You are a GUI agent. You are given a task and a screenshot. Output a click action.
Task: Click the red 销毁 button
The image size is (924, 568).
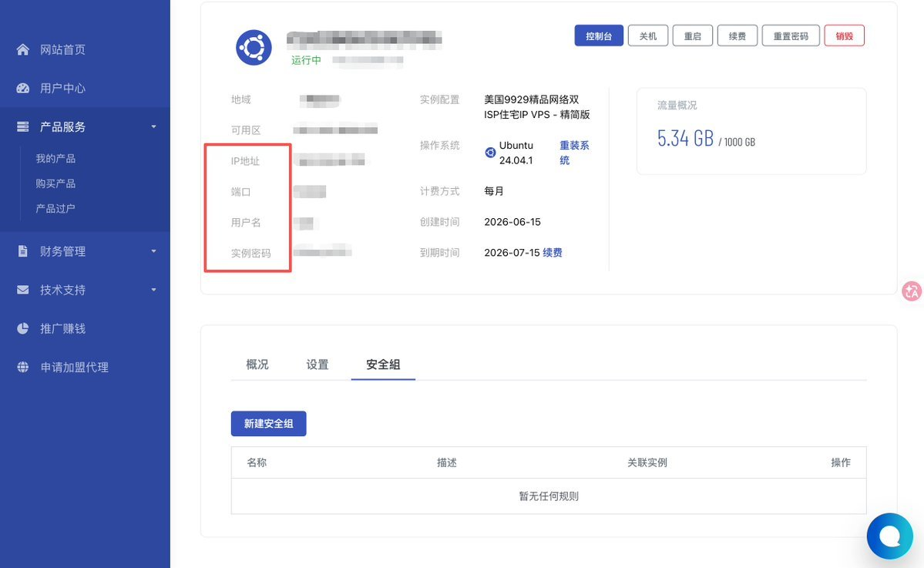844,36
